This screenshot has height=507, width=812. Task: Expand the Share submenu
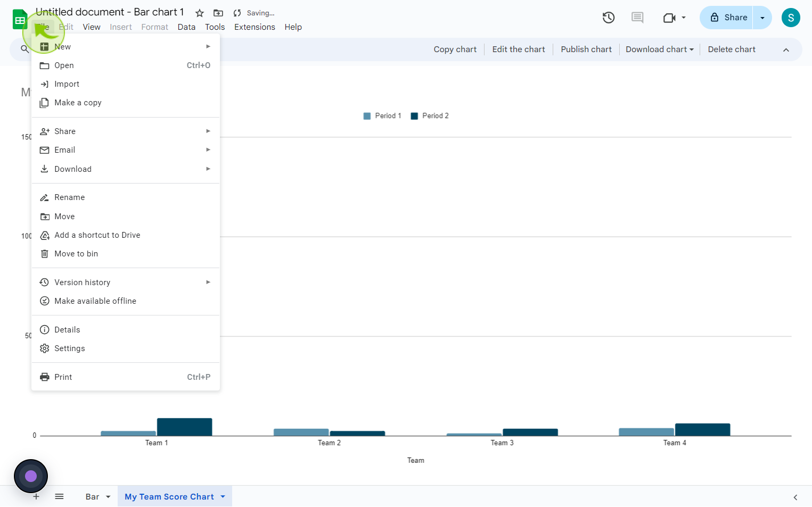pos(126,131)
